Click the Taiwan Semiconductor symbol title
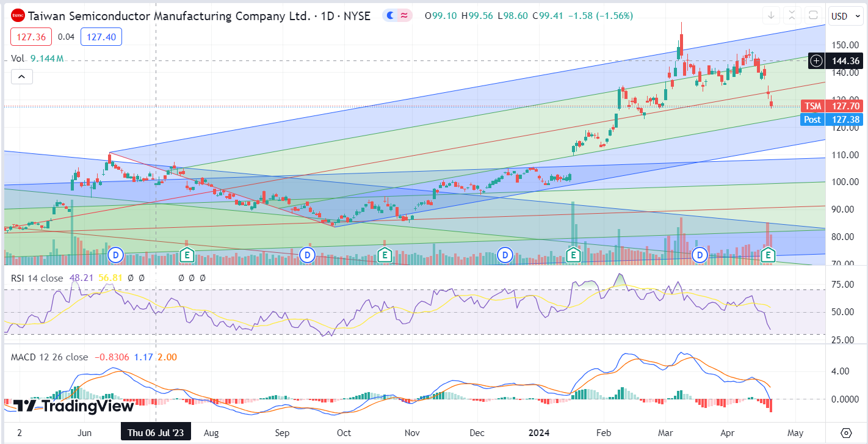868x444 pixels. tap(199, 16)
